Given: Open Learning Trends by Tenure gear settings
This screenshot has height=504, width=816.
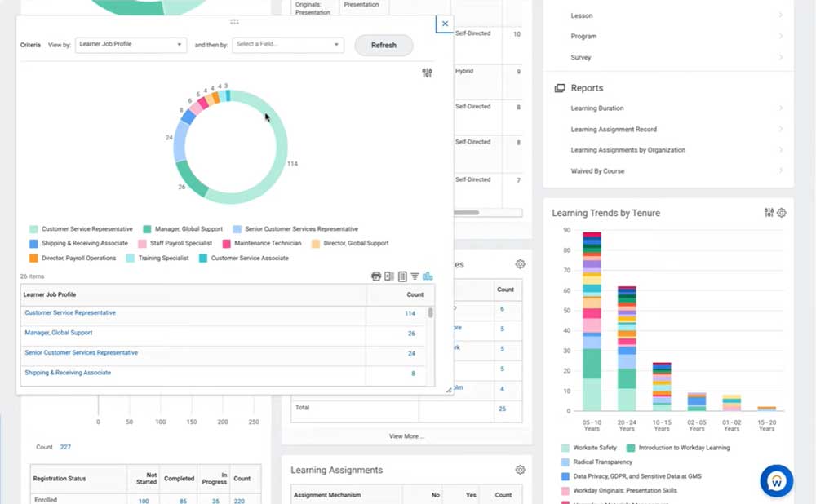Looking at the screenshot, I should [x=781, y=213].
